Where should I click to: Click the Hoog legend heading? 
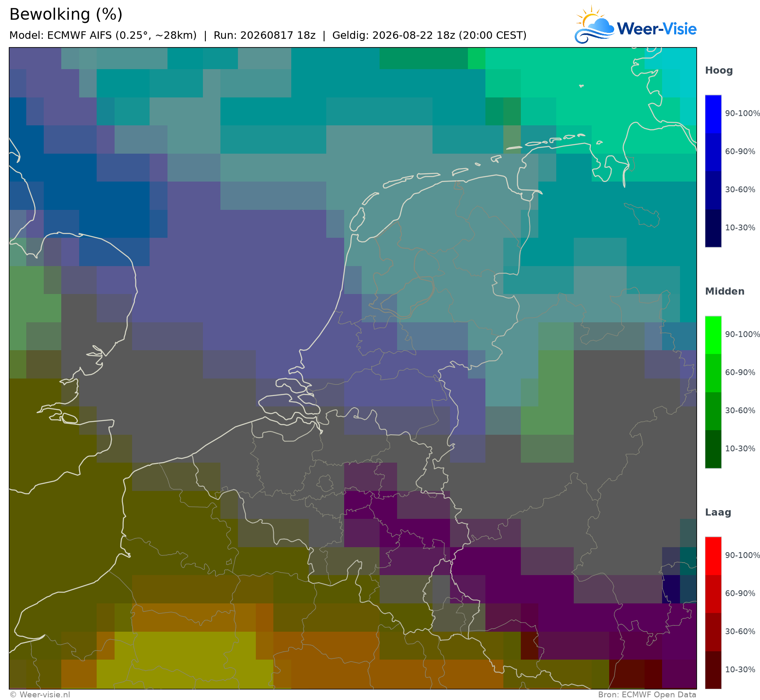719,71
